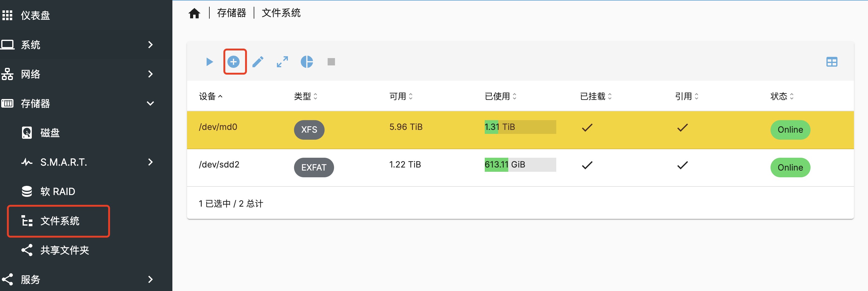Click the create filesystem plus icon

234,62
